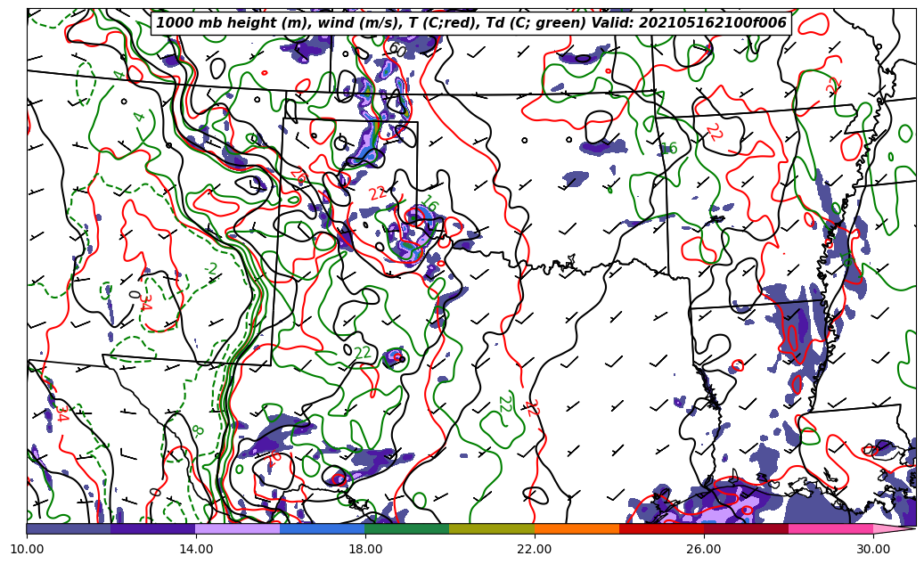
Task: Select the olive 20–22 colorbar segment
Action: 492,528
